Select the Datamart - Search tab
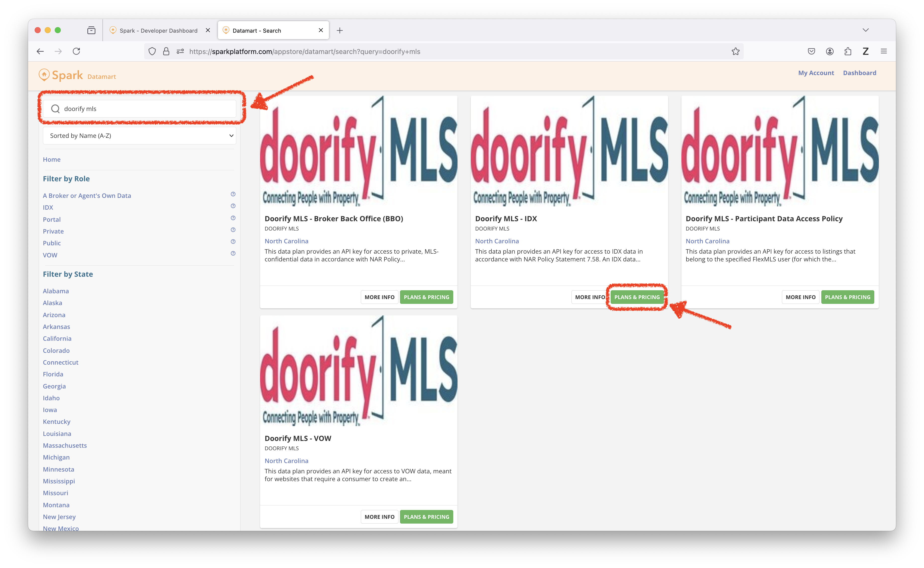 tap(273, 30)
